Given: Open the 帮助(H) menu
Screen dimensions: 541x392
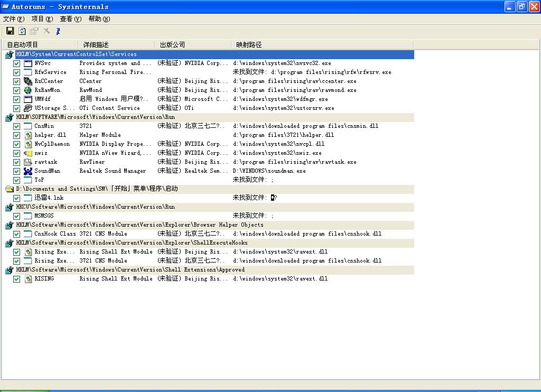Looking at the screenshot, I should pyautogui.click(x=99, y=19).
